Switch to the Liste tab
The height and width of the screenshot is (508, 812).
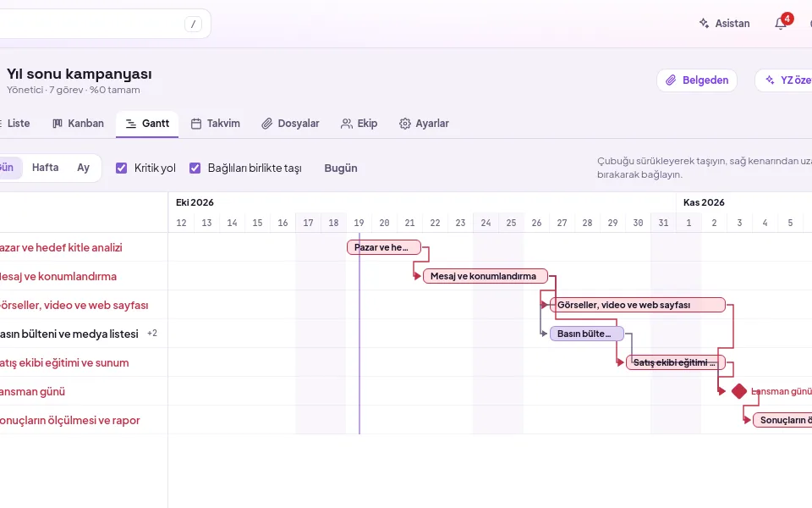(14, 124)
